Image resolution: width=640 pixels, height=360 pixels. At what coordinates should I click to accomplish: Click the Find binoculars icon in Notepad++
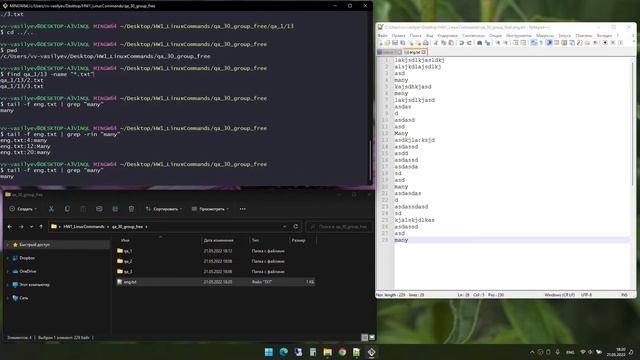[x=480, y=42]
